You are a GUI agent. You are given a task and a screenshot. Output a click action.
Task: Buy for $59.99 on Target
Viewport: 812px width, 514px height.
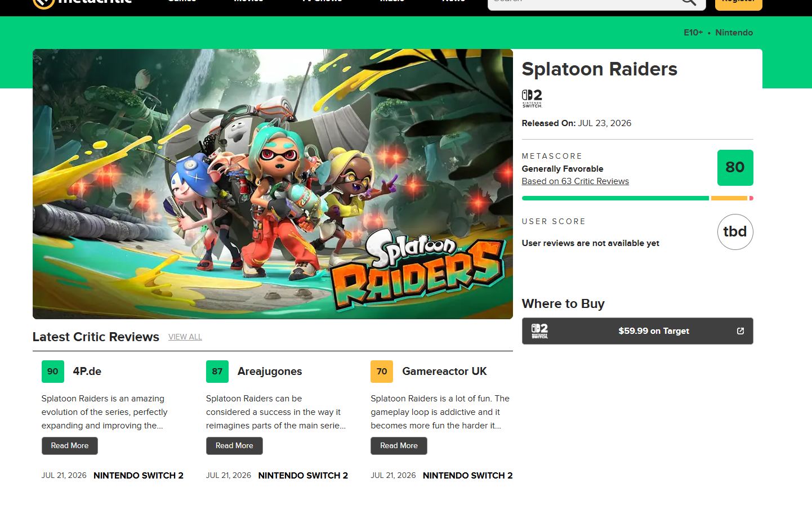point(637,331)
